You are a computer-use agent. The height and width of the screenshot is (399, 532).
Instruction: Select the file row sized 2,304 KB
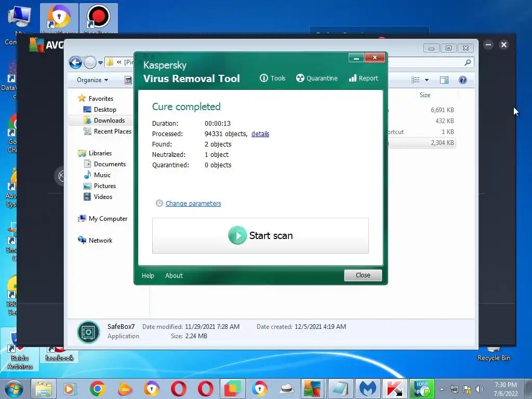pos(421,143)
